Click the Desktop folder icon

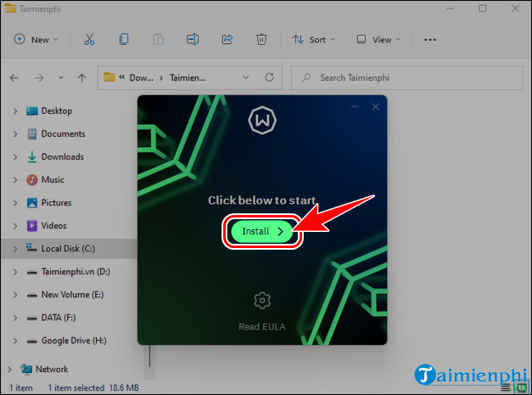32,111
